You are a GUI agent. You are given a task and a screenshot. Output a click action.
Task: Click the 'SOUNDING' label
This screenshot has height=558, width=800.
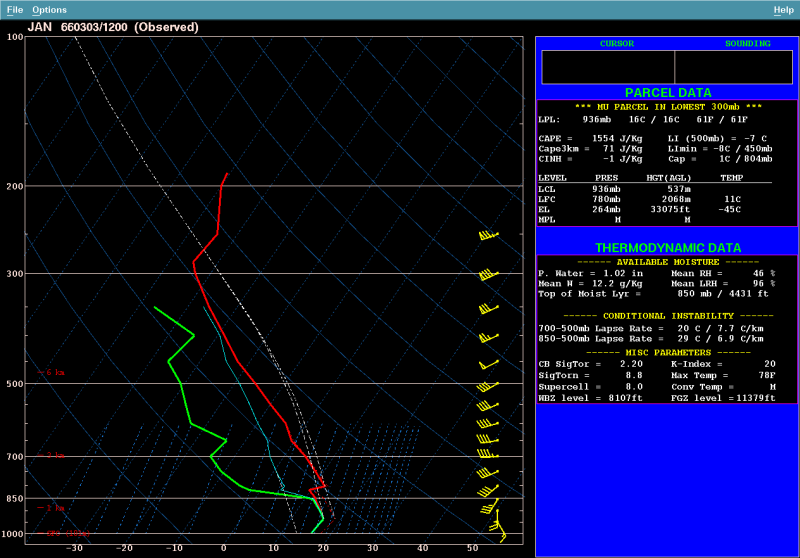(x=748, y=43)
